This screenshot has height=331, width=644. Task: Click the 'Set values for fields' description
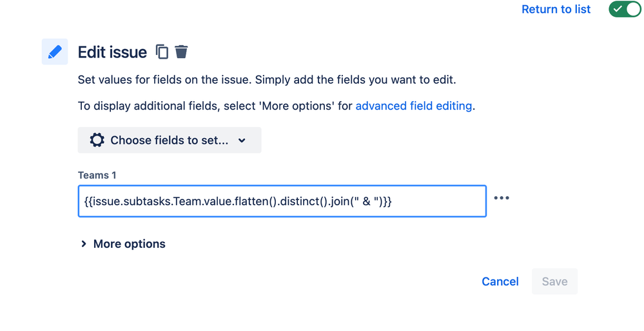(267, 79)
